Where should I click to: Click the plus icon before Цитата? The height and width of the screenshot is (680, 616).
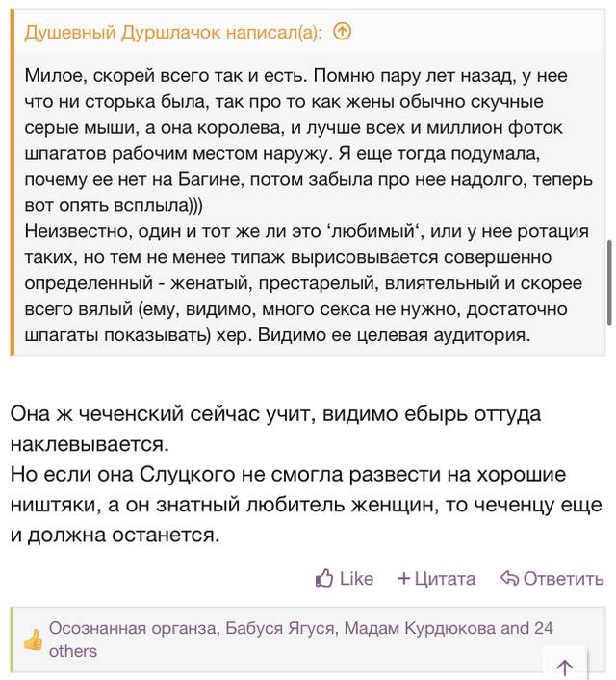403,579
